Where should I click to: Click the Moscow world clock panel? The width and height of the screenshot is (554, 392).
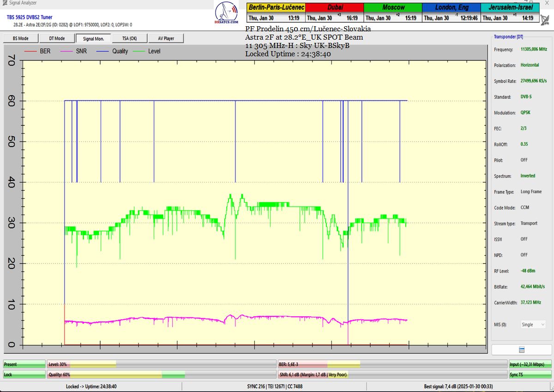click(393, 13)
